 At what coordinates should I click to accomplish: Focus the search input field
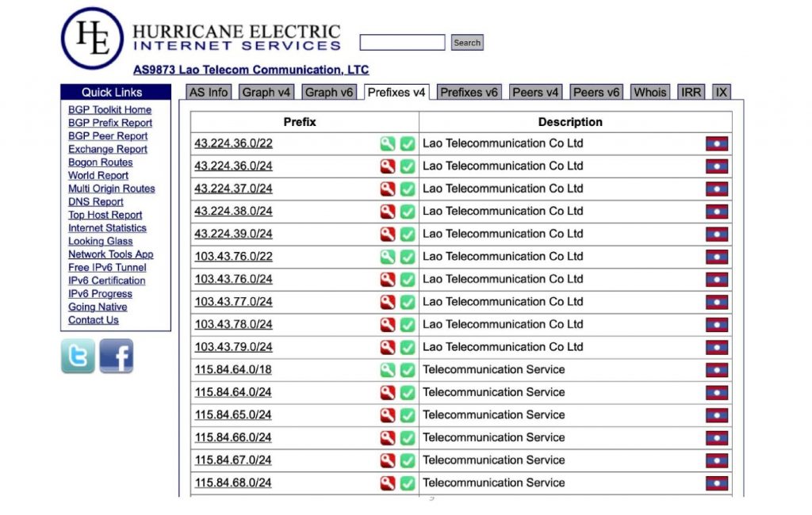(402, 43)
